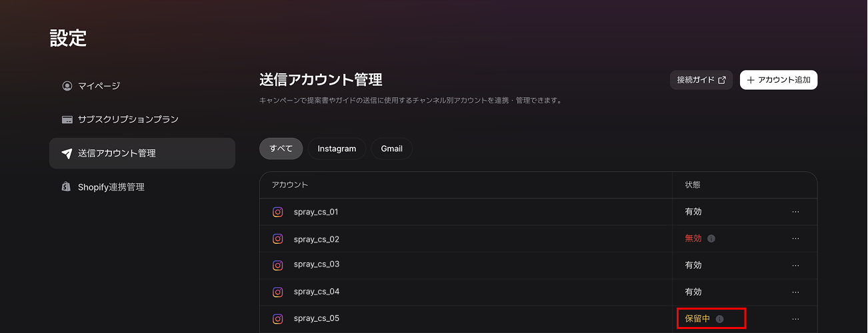The width and height of the screenshot is (868, 333).
Task: Open Shopify連携管理 from the sidebar
Action: click(x=111, y=187)
